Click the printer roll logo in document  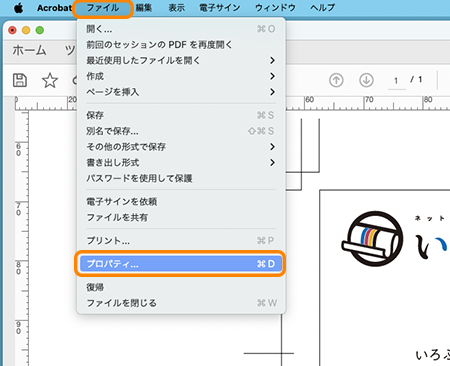coord(372,239)
